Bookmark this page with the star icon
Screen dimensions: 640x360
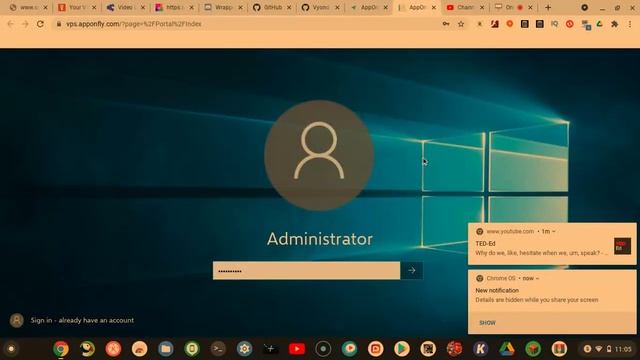coord(461,24)
